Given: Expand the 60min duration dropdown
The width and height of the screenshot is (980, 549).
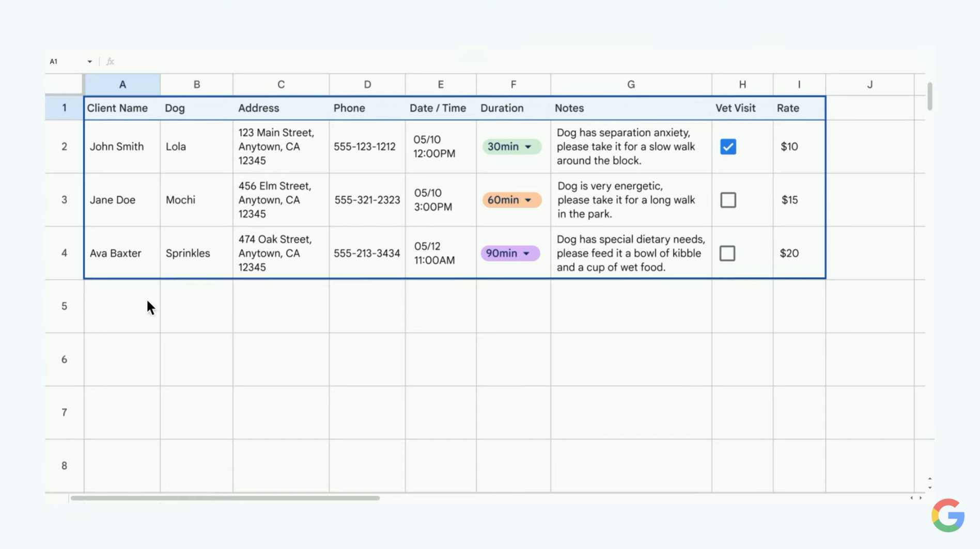Looking at the screenshot, I should [x=528, y=200].
